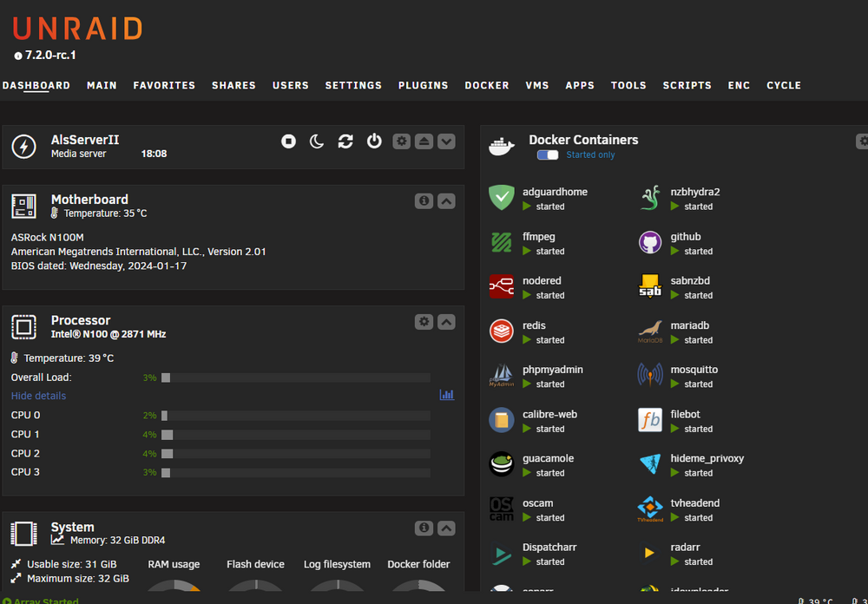Click the redis container icon
Viewport: 868px width, 604px height.
pyautogui.click(x=502, y=331)
